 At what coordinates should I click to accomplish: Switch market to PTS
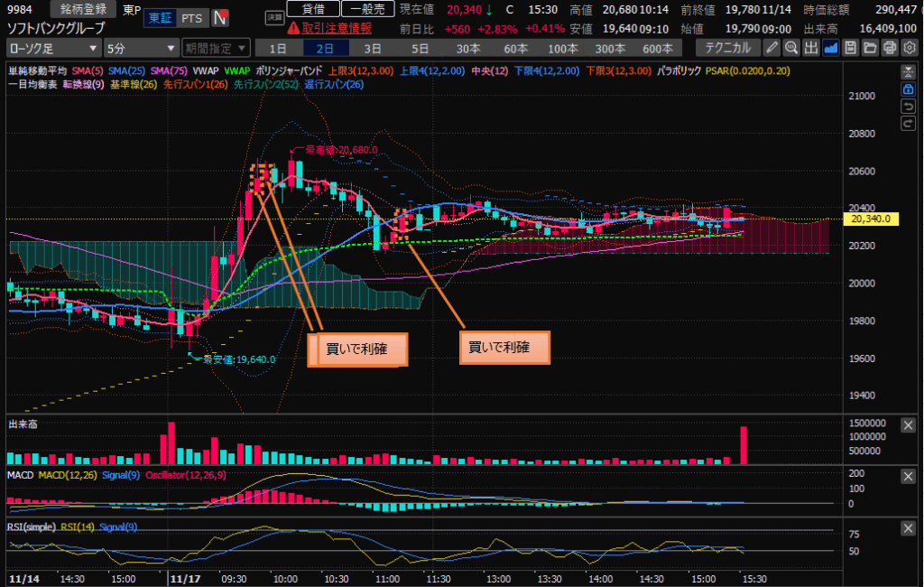pos(191,19)
